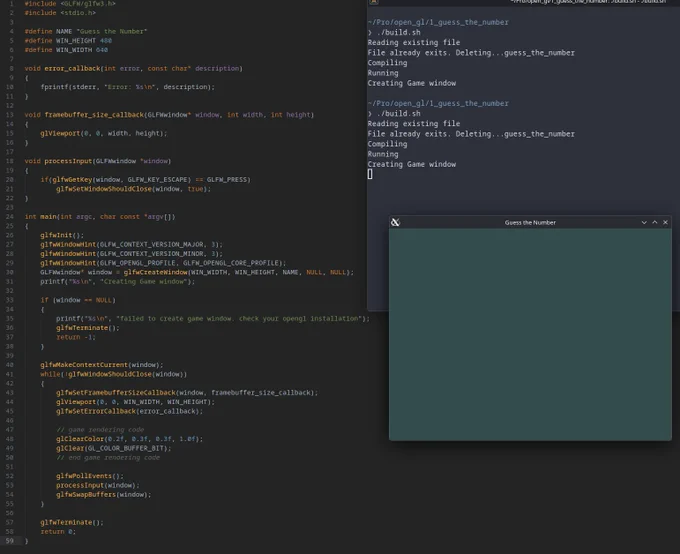
Task: Click 'GLFW_CONTEXT_VERSION_MAJOR' hint line
Action: [131, 245]
